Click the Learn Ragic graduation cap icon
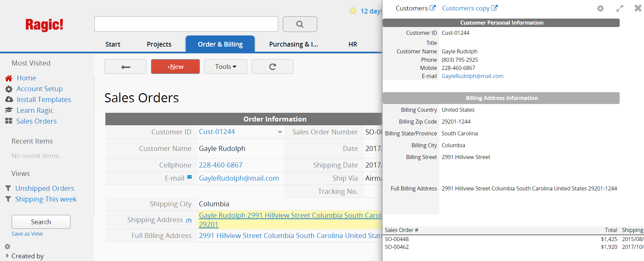This screenshot has width=644, height=261. [x=9, y=110]
